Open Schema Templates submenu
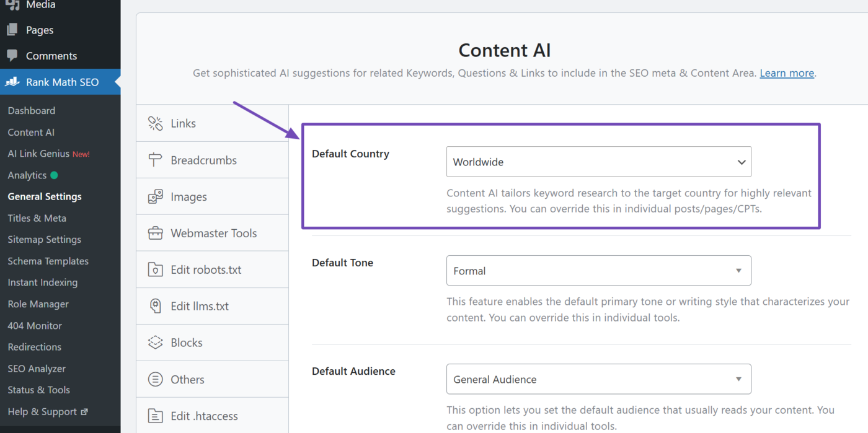The height and width of the screenshot is (433, 868). (x=48, y=261)
